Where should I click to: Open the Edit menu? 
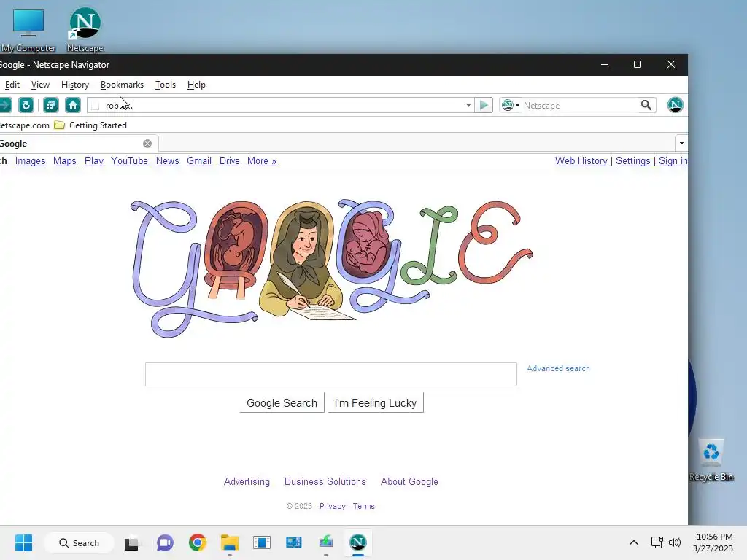[x=12, y=85]
